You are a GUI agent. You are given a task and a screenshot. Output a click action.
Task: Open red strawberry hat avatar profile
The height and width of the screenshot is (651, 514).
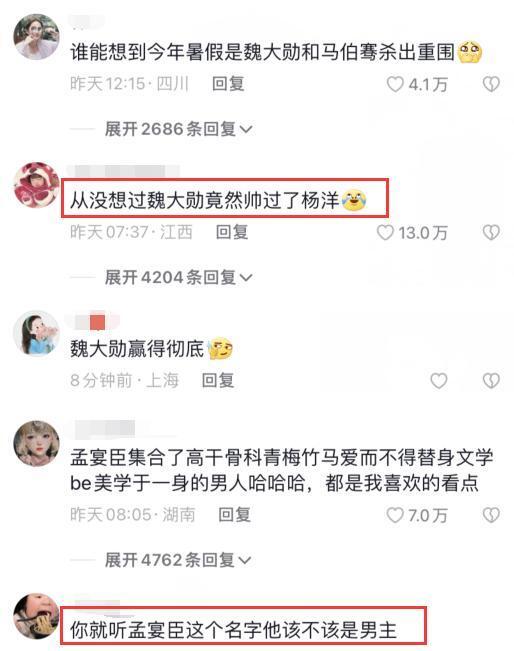(37, 185)
